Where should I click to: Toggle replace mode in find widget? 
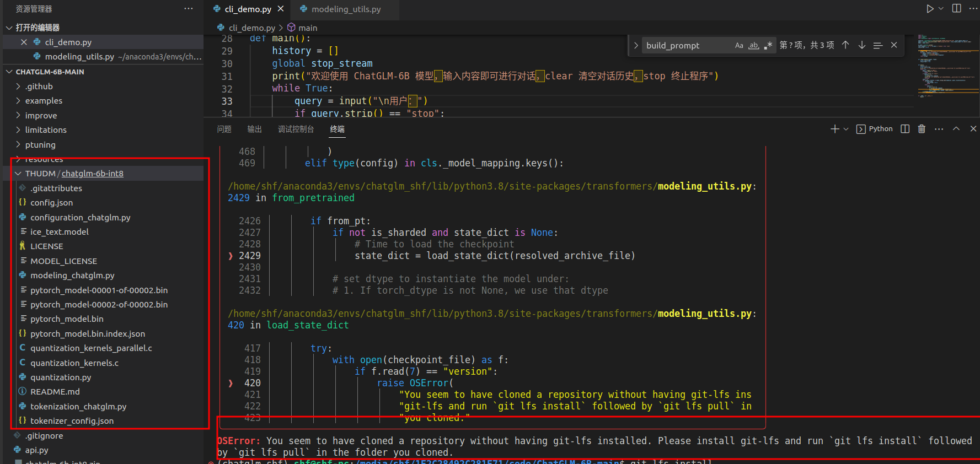coord(636,45)
